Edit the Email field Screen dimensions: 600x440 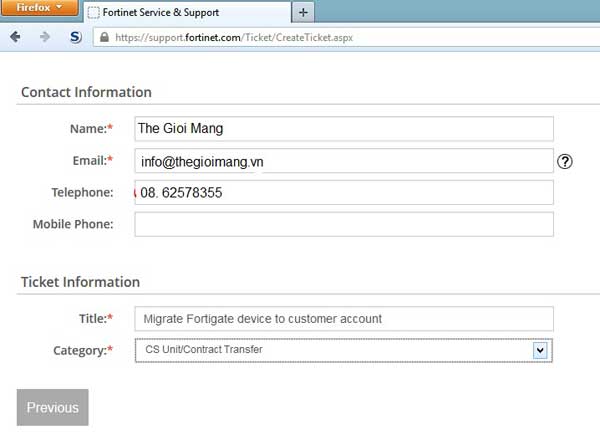pos(344,161)
